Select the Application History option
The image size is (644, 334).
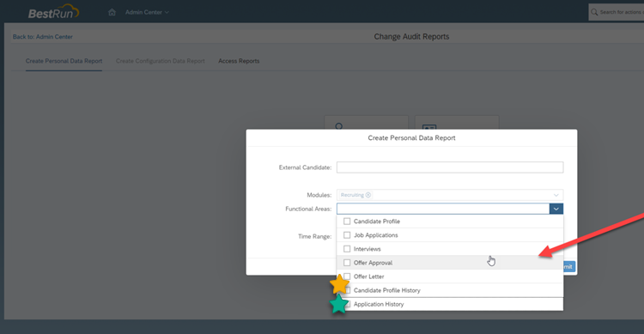[450, 304]
